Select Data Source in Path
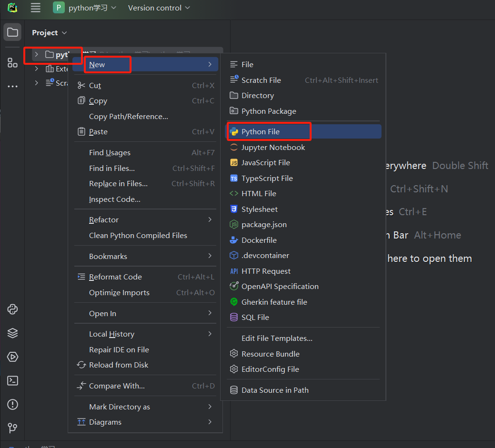Image resolution: width=495 pixels, height=448 pixels. (x=303, y=390)
